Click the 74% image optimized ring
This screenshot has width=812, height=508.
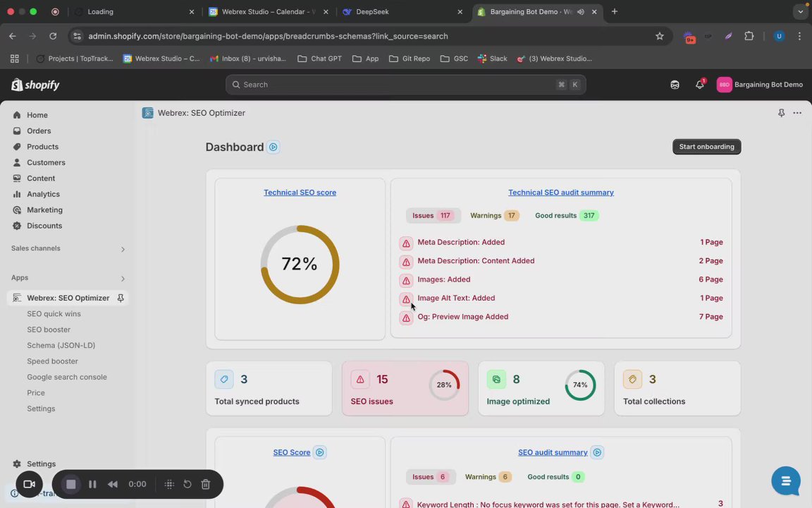[x=581, y=385]
